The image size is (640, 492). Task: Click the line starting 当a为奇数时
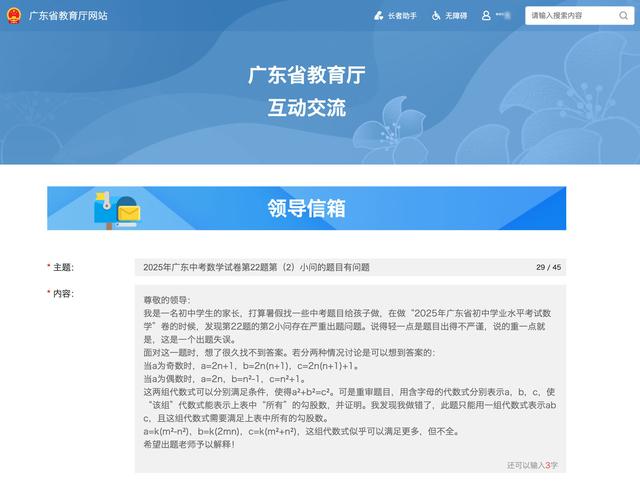click(x=251, y=366)
